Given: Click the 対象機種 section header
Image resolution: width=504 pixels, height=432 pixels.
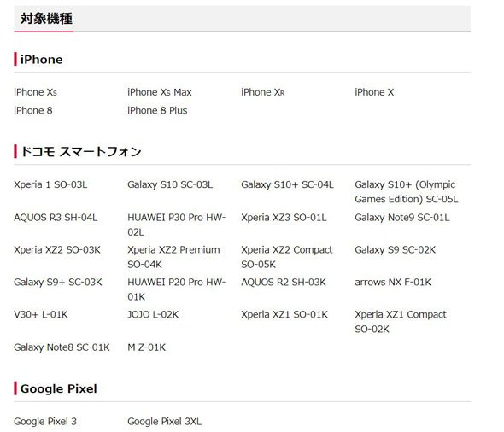Looking at the screenshot, I should (x=47, y=19).
